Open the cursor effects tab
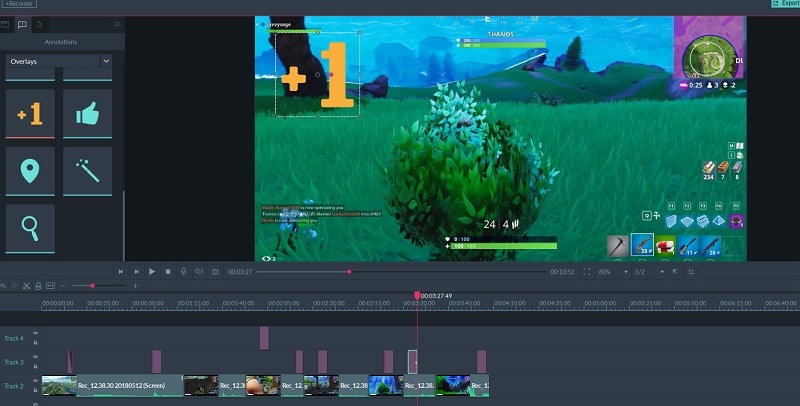 pos(39,23)
